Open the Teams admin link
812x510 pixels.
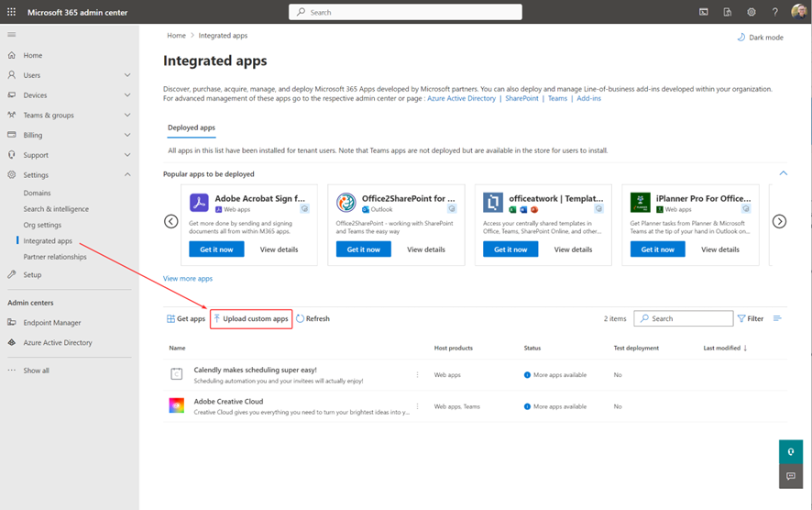tap(557, 98)
